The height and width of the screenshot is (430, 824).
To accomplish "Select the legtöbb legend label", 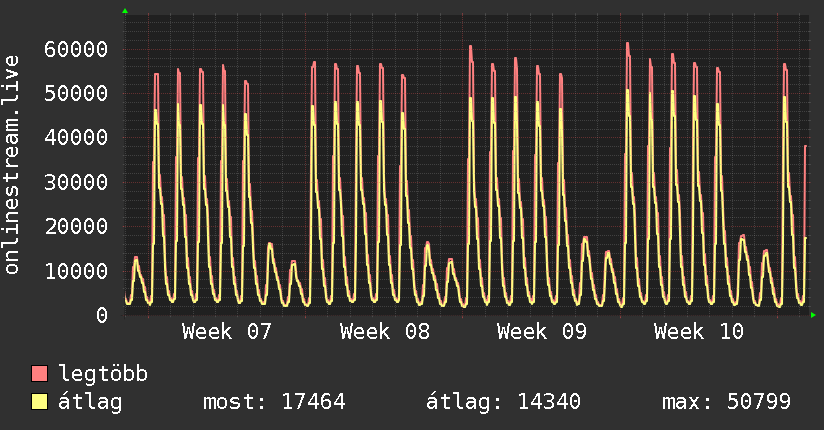I will coord(103,374).
